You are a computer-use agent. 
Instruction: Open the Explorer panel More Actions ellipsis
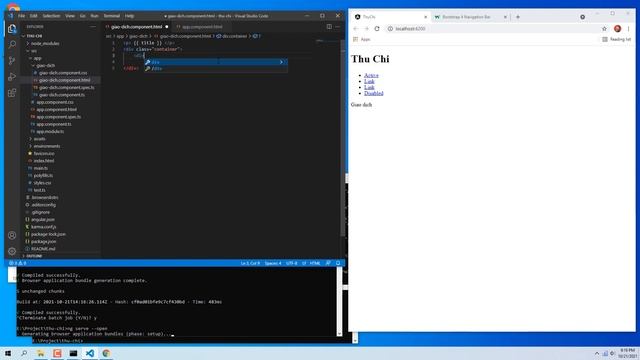coord(93,27)
